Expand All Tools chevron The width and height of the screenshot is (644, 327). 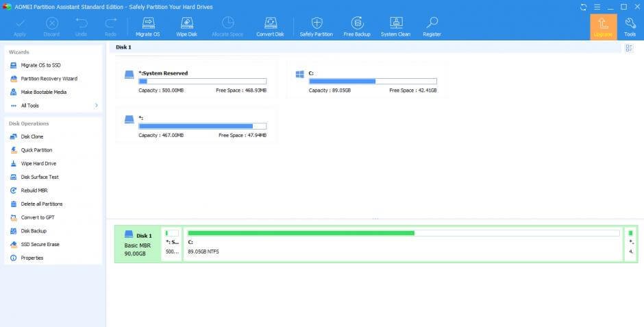pyautogui.click(x=97, y=106)
